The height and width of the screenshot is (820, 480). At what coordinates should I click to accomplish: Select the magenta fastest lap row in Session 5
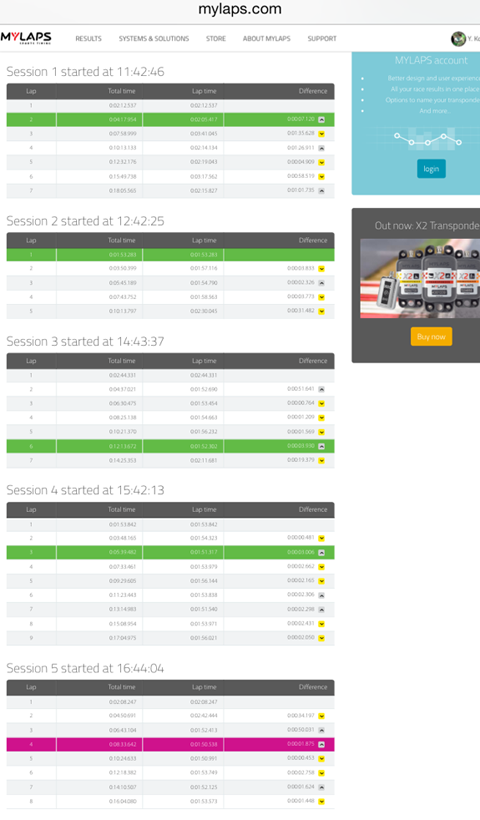170,745
